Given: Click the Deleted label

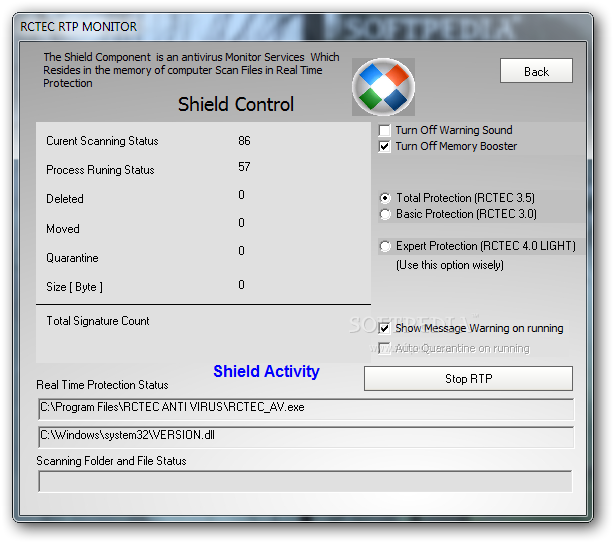Looking at the screenshot, I should (65, 199).
